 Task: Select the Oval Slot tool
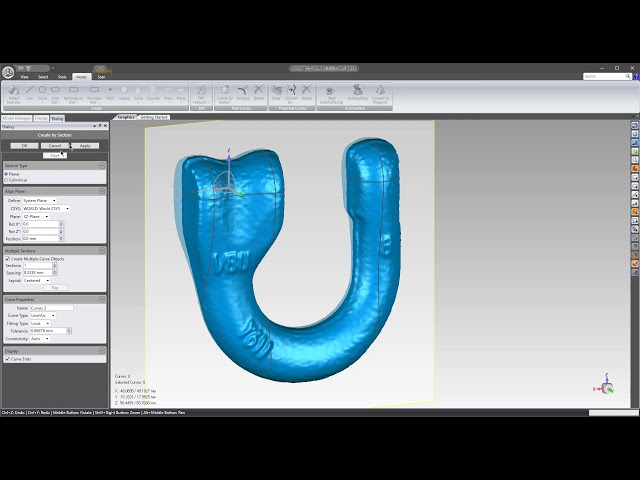click(55, 95)
